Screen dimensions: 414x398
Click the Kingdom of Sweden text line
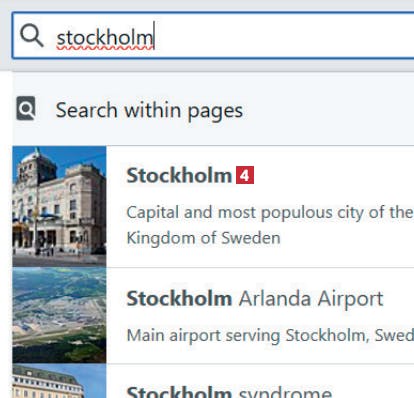tap(203, 238)
